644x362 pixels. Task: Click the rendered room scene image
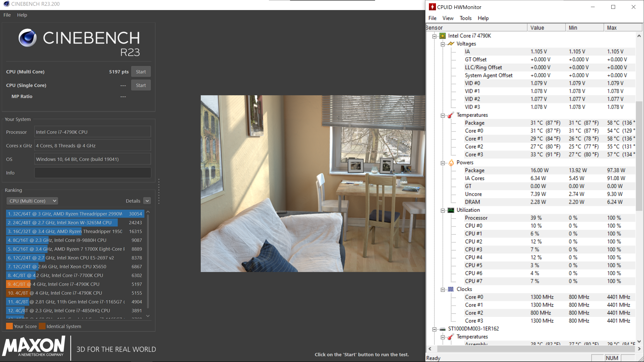point(313,184)
